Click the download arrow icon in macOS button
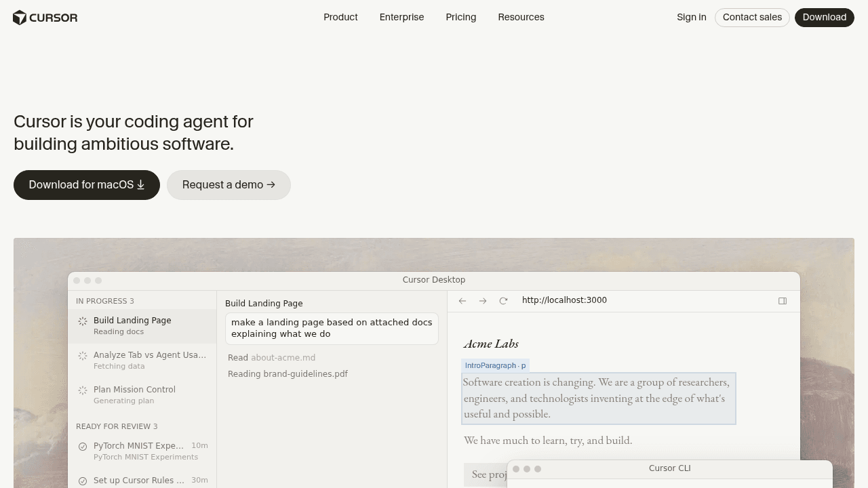This screenshot has width=868, height=488. [141, 185]
